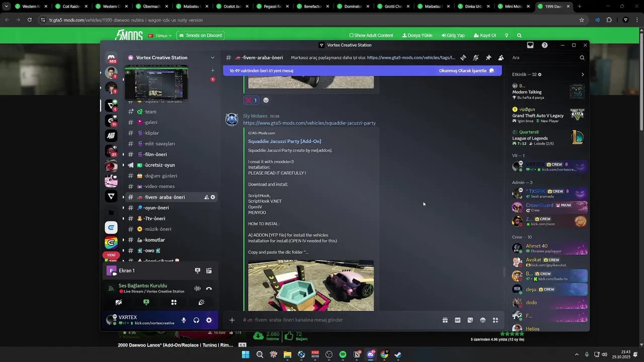The width and height of the screenshot is (644, 362).
Task: Open Discord user settings gear
Action: pyautogui.click(x=209, y=320)
